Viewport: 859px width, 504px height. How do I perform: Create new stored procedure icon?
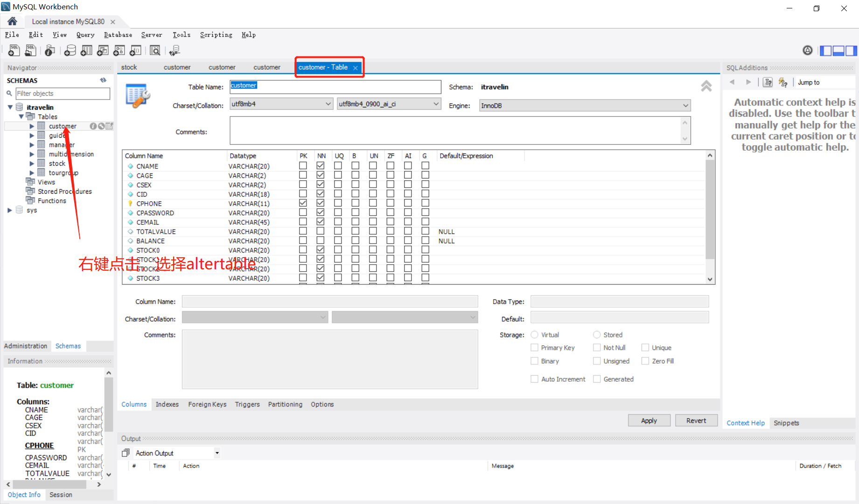click(x=119, y=50)
